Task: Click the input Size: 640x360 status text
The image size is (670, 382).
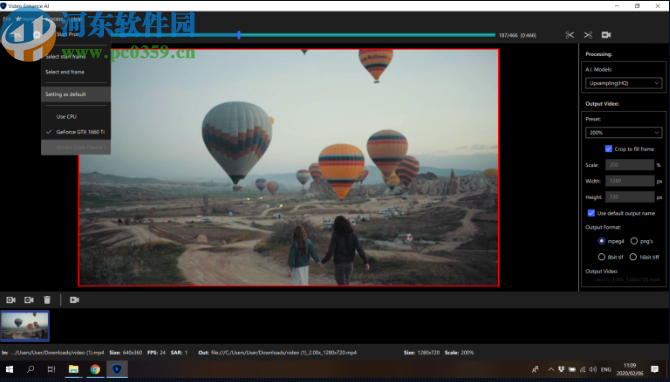Action: (126, 353)
